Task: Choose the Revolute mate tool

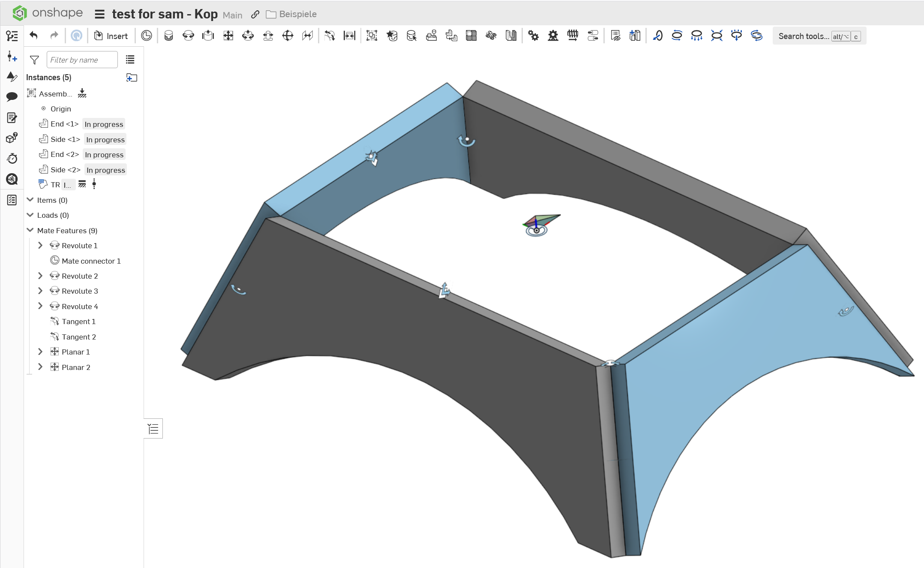Action: pos(188,36)
